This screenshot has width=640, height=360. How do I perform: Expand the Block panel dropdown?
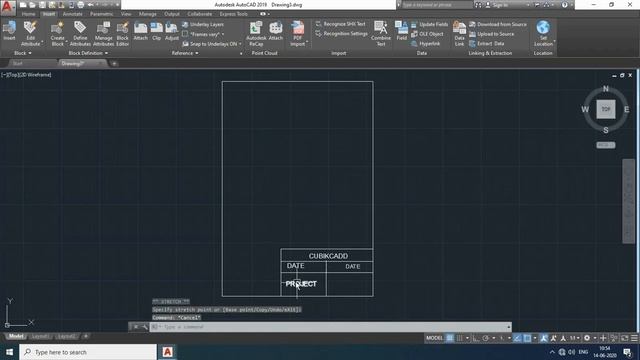point(23,53)
